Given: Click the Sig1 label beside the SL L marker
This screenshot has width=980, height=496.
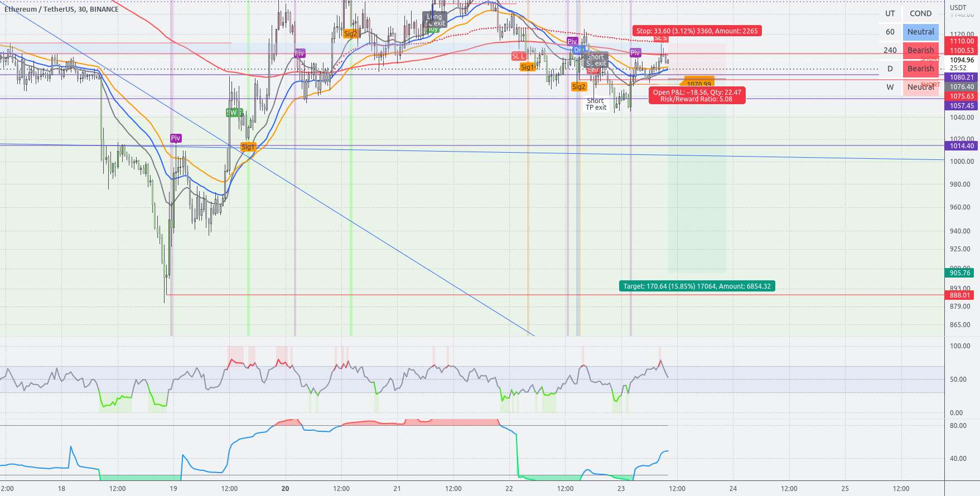Looking at the screenshot, I should [527, 67].
